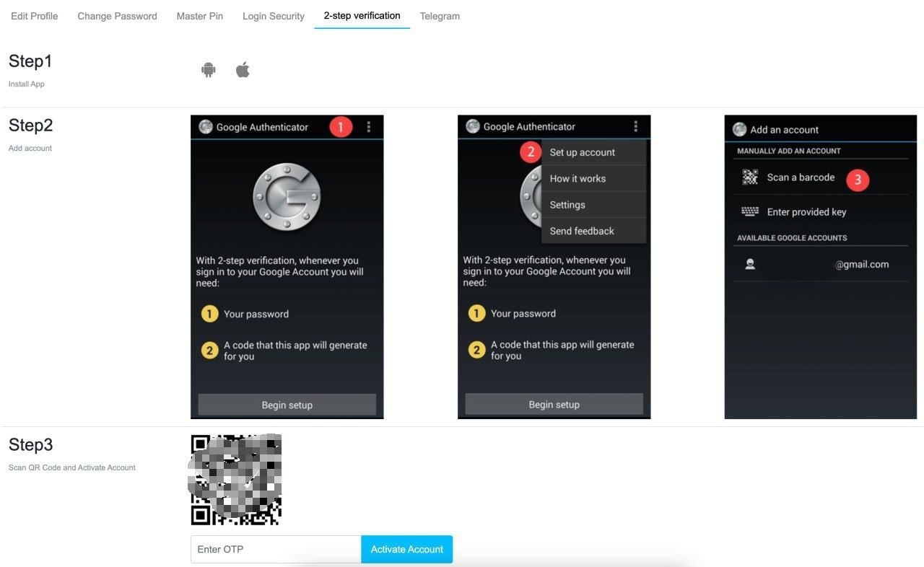Click the Step2 heading text
Image resolution: width=924 pixels, height=567 pixels.
pos(30,126)
